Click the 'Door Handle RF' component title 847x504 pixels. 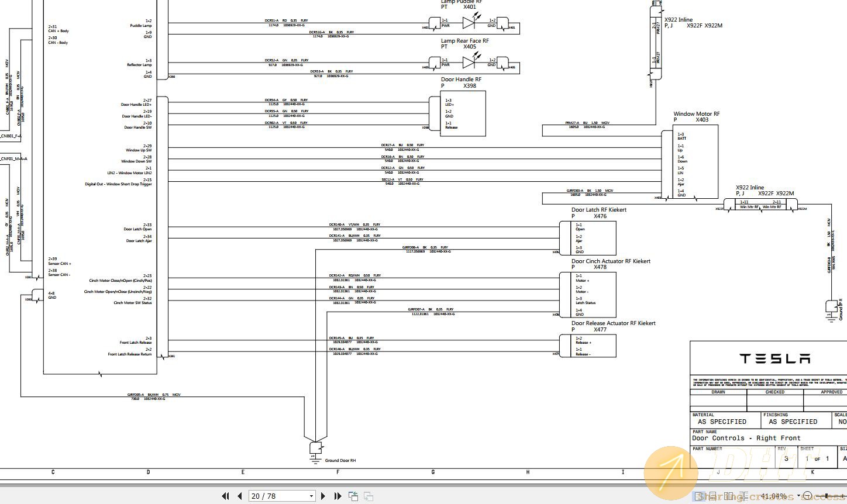click(462, 80)
